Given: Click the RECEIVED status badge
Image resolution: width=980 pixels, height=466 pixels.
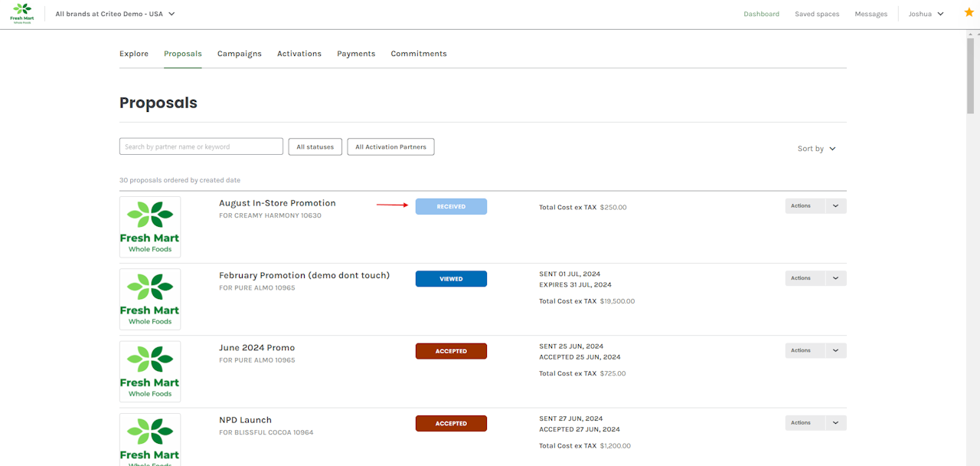Looking at the screenshot, I should [x=451, y=206].
